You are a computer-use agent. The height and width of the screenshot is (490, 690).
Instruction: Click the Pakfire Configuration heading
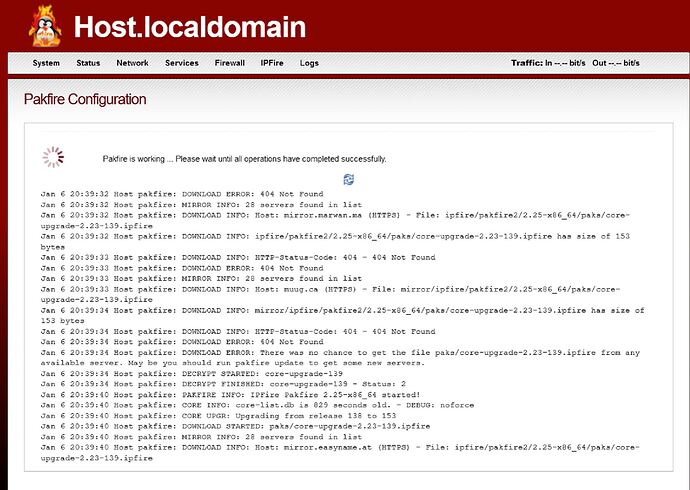click(x=85, y=99)
